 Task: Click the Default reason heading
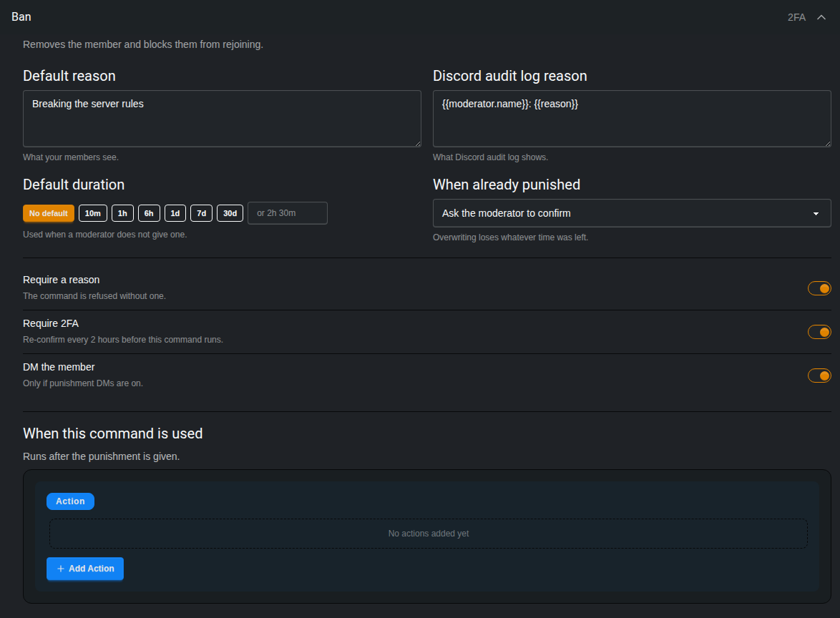pyautogui.click(x=69, y=76)
